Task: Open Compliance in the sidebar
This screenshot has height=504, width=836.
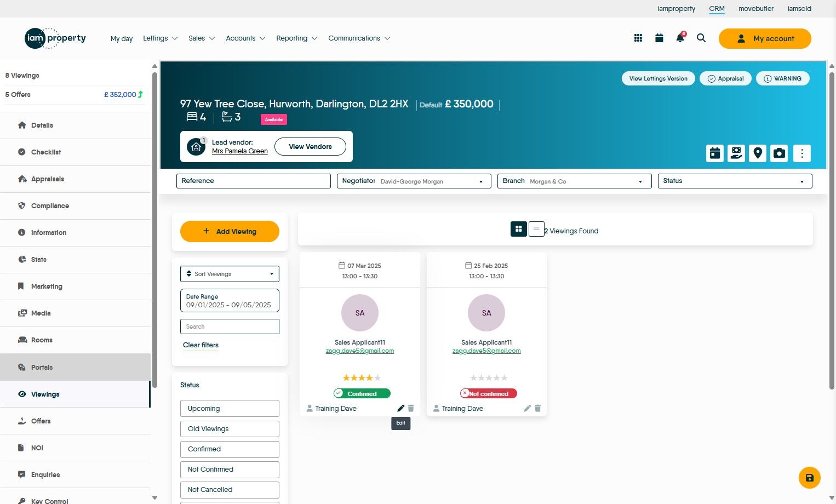Action: coord(75,206)
